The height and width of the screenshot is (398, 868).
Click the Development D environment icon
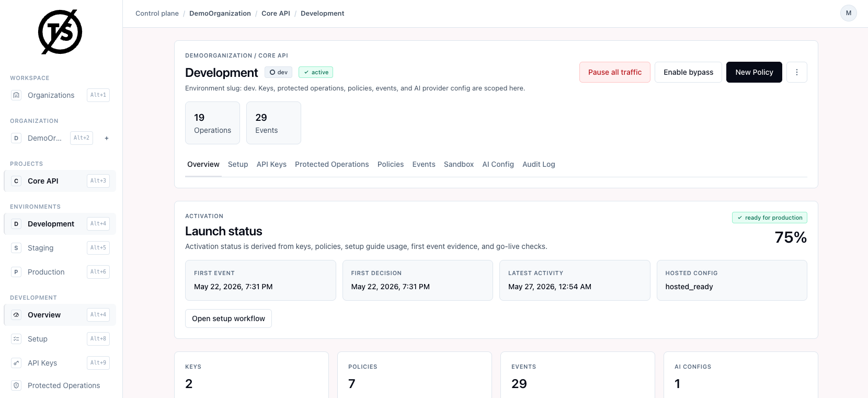pos(16,224)
